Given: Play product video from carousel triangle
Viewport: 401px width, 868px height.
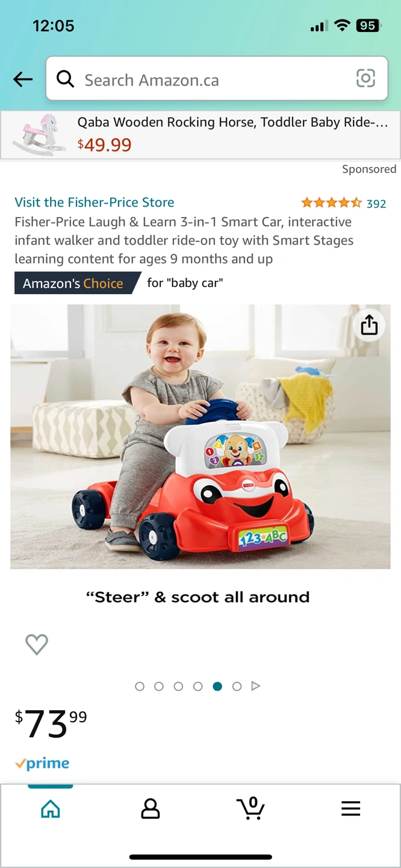Looking at the screenshot, I should 256,686.
